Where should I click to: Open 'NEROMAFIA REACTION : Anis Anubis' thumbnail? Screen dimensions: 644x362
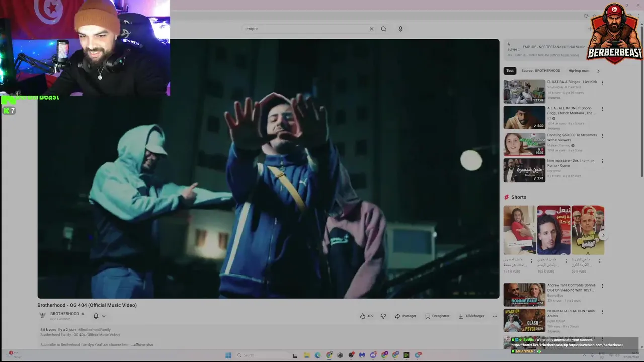(524, 321)
